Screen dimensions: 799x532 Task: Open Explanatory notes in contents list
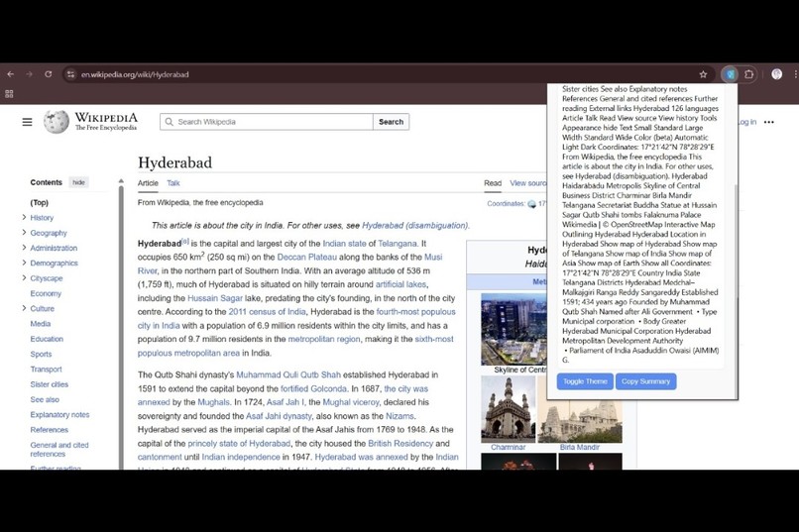point(59,415)
